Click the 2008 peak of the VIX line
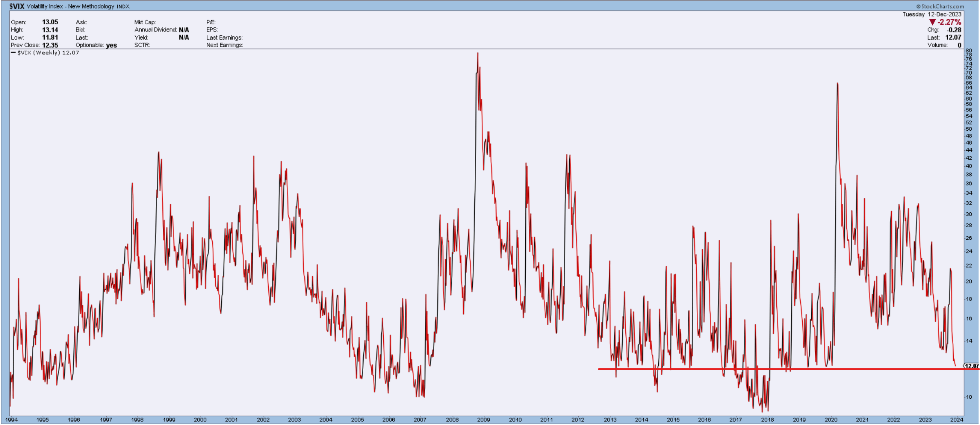Image resolution: width=980 pixels, height=425 pixels. click(477, 53)
